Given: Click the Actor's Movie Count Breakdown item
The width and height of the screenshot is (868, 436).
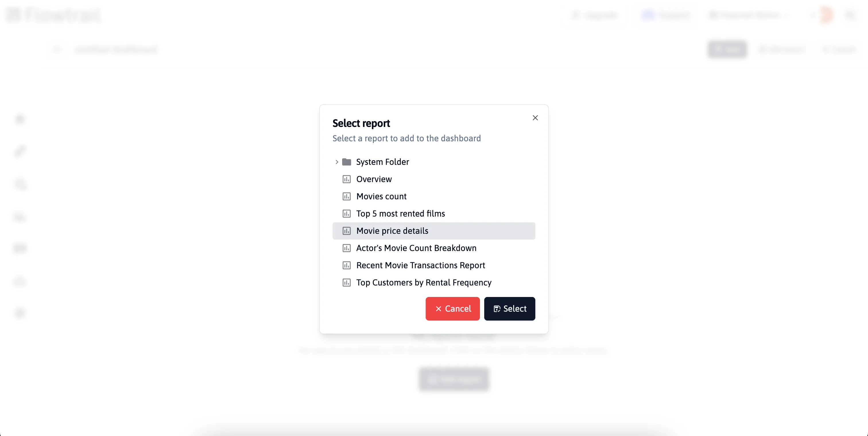Looking at the screenshot, I should 416,248.
